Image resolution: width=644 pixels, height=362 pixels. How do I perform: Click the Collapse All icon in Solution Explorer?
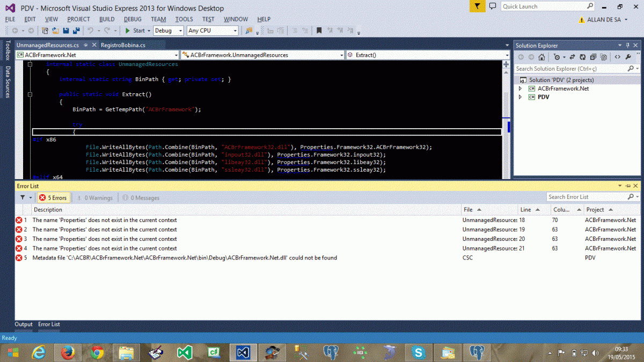tap(593, 57)
